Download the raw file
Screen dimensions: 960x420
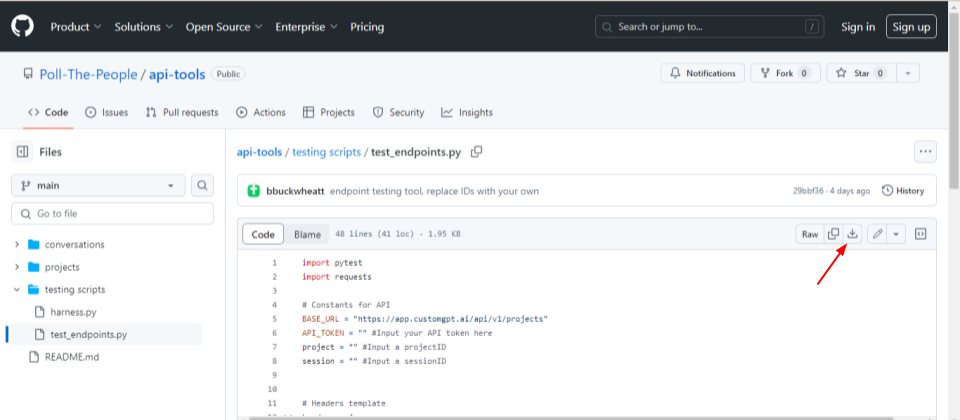(x=852, y=234)
